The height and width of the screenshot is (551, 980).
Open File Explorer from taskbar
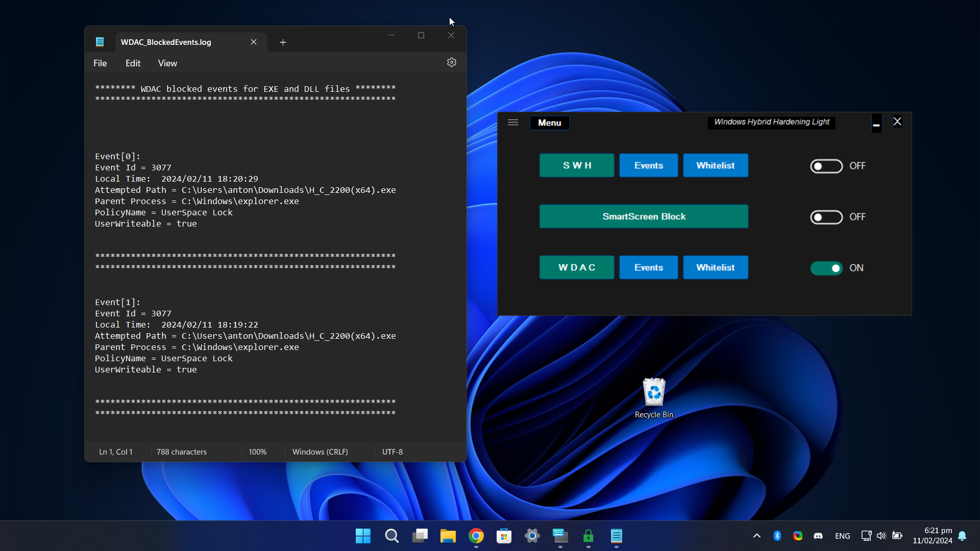[448, 536]
